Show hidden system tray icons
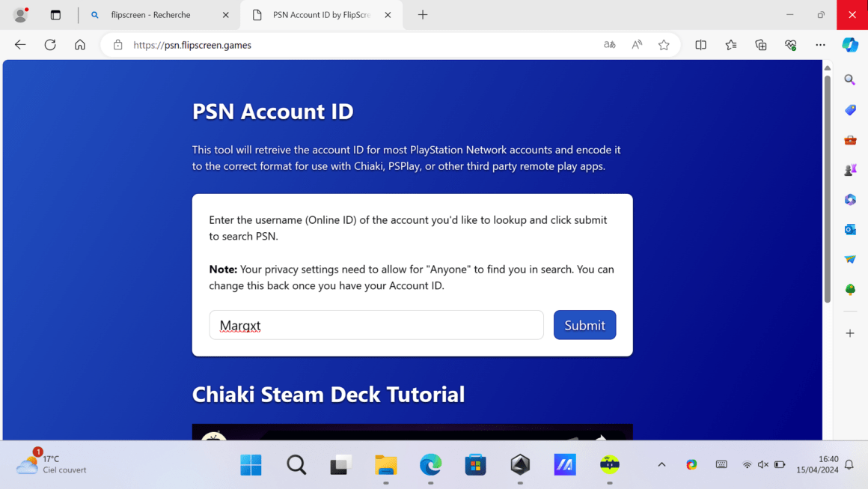Image resolution: width=868 pixels, height=489 pixels. (x=661, y=464)
